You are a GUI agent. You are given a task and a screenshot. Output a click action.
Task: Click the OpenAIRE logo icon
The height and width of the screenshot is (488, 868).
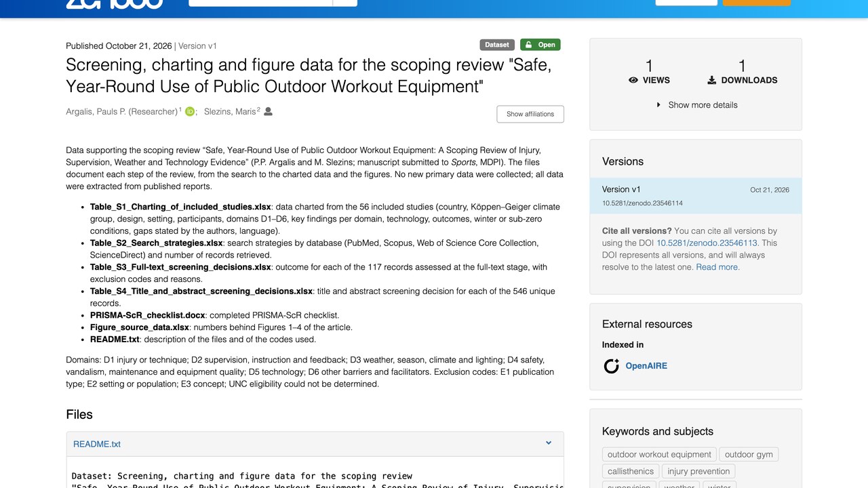pyautogui.click(x=612, y=366)
